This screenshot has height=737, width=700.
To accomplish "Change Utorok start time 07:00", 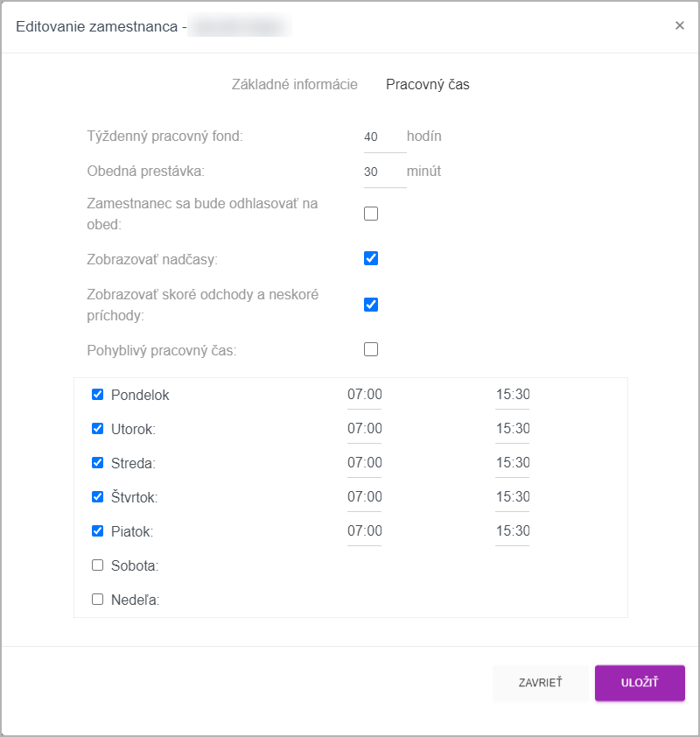I will 365,429.
